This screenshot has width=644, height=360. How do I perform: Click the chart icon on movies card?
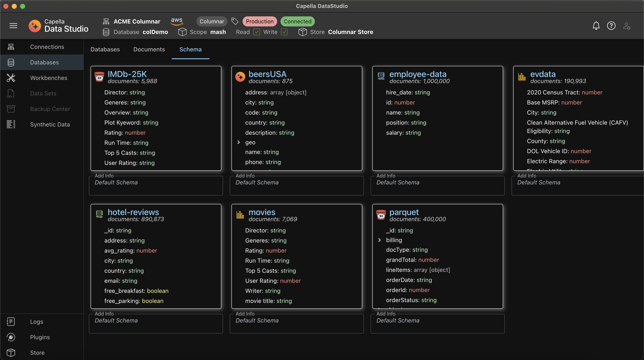coord(240,214)
